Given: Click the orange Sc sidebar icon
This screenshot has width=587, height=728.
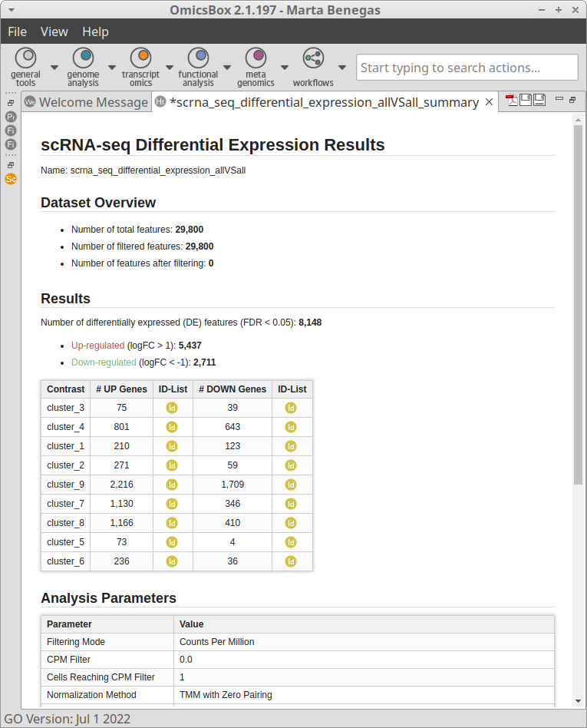Looking at the screenshot, I should tap(11, 179).
